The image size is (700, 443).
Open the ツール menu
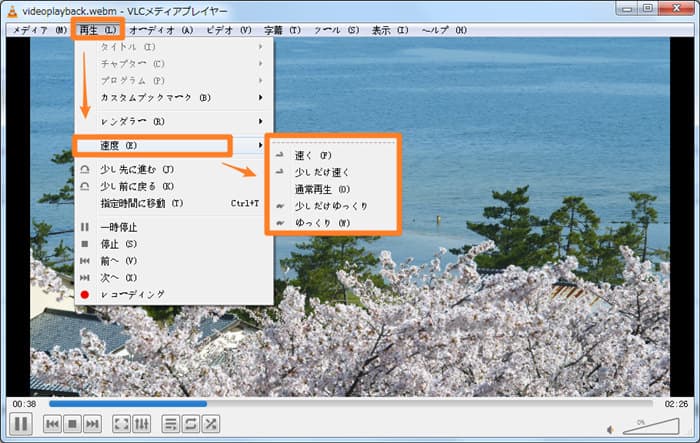tap(336, 30)
